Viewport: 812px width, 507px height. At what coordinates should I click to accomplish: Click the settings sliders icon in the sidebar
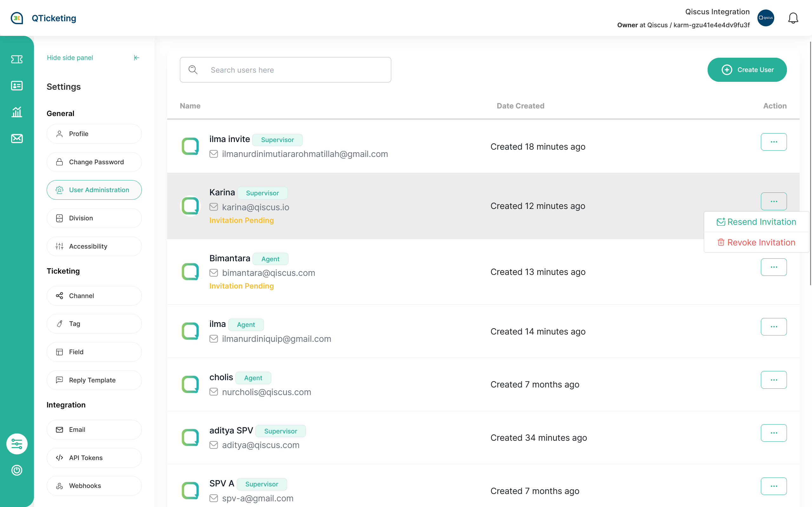tap(17, 444)
